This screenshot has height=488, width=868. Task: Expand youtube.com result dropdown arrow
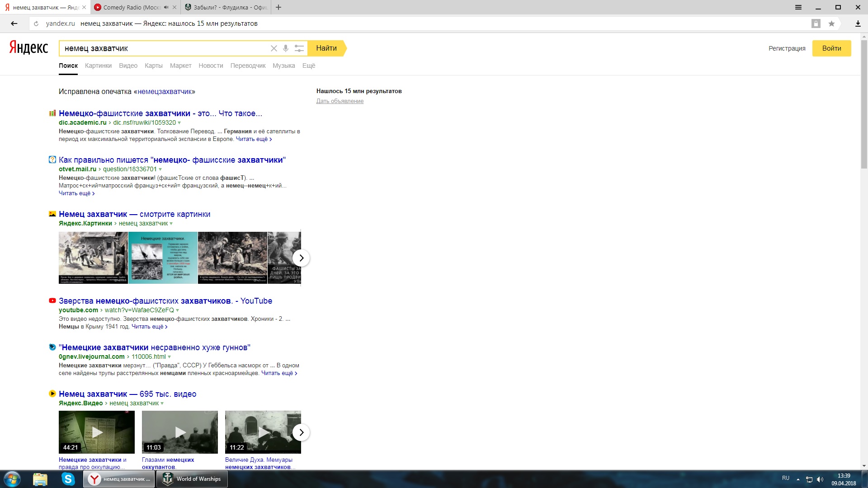[177, 310]
